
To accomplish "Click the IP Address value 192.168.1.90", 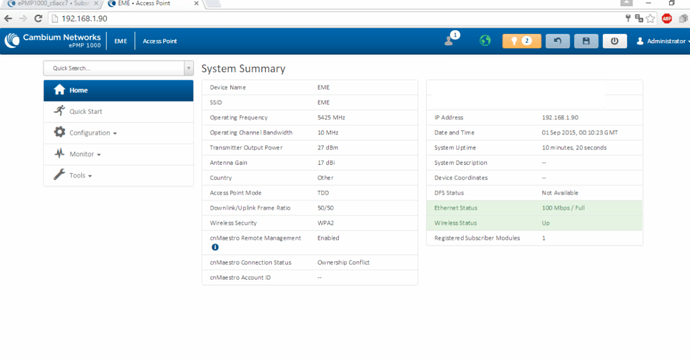I will pos(560,118).
